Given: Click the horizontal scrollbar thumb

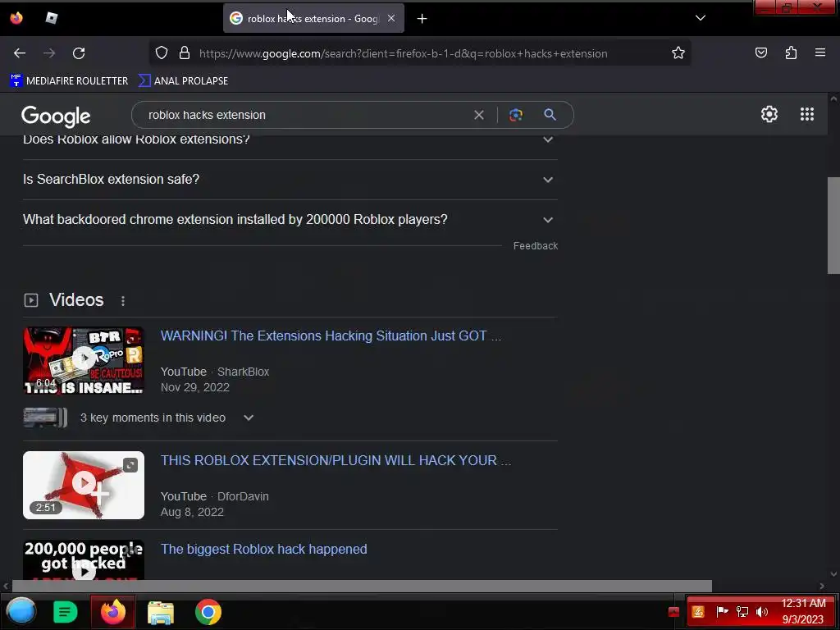Looking at the screenshot, I should (x=362, y=586).
